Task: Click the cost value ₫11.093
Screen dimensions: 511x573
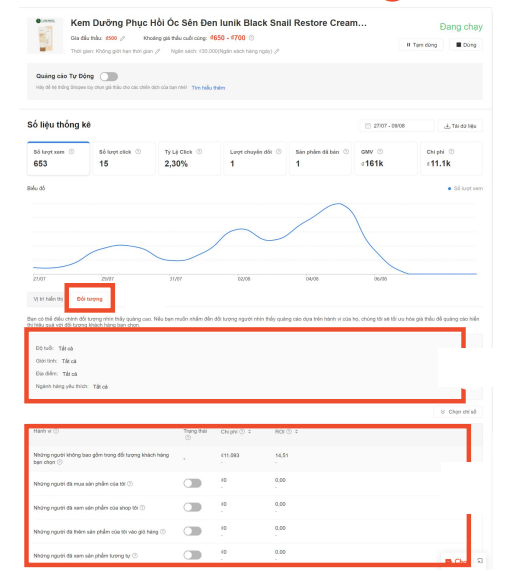Action: tap(230, 455)
